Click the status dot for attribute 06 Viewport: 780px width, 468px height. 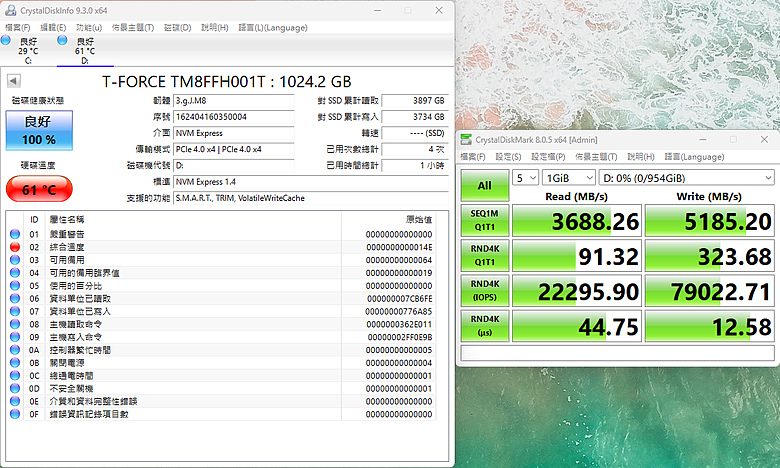pos(15,298)
